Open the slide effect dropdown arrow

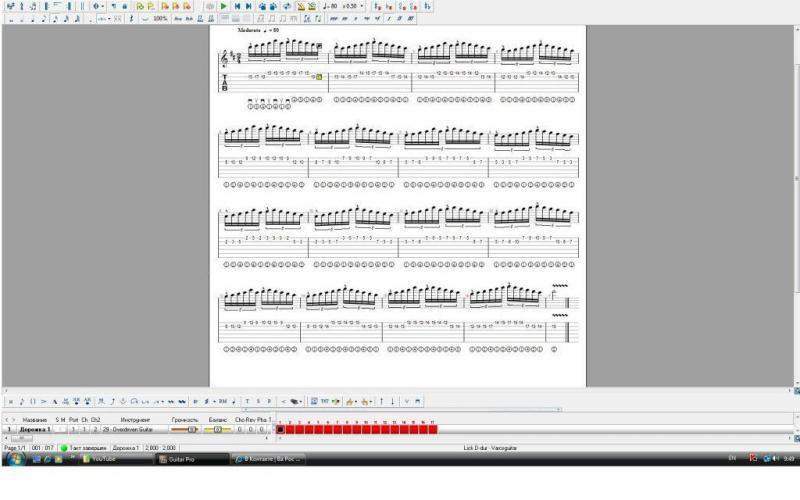pos(162,402)
